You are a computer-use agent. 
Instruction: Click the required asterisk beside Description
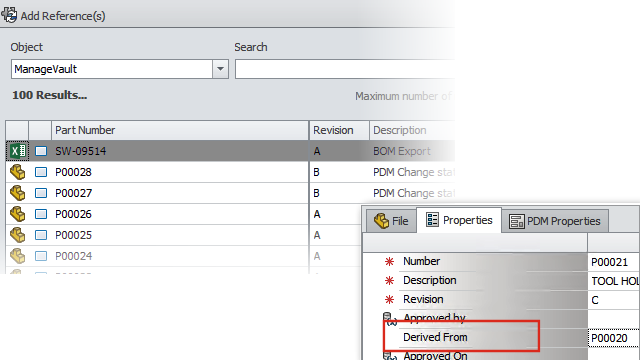point(389,281)
